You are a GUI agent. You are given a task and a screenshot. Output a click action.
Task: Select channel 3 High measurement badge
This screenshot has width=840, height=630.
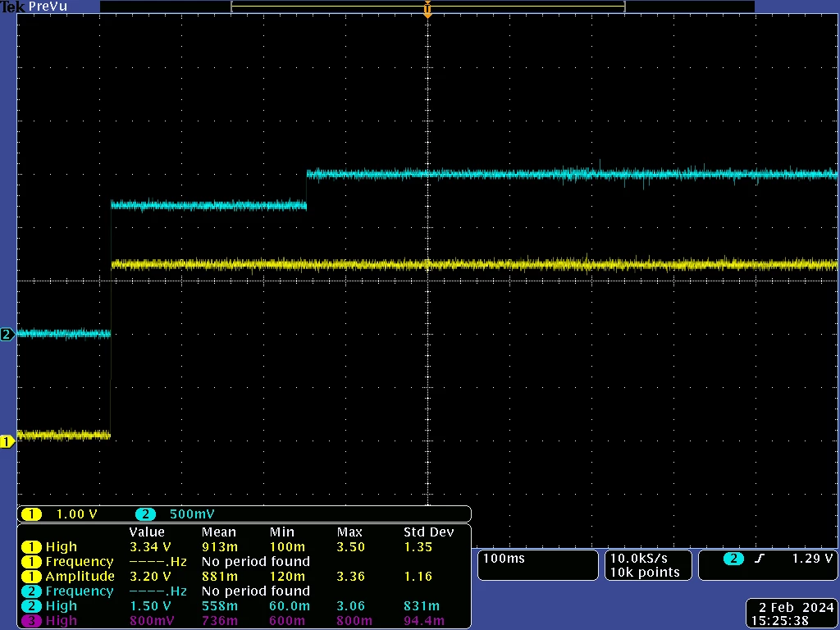coord(31,621)
